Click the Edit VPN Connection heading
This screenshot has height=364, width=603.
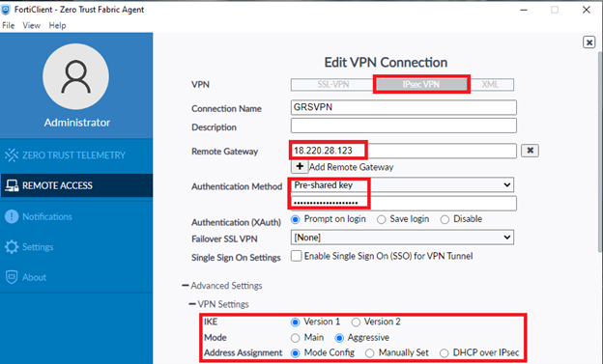(386, 62)
